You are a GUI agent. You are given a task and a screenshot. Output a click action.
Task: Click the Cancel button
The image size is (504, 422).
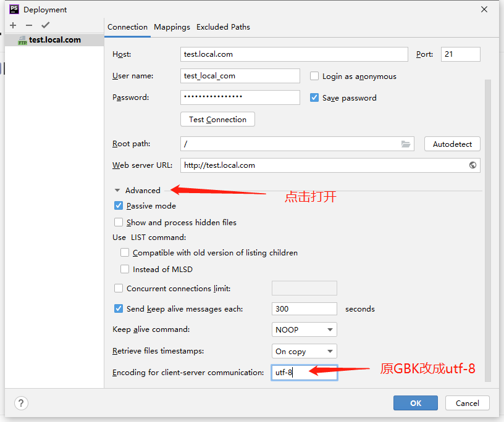pyautogui.click(x=467, y=403)
